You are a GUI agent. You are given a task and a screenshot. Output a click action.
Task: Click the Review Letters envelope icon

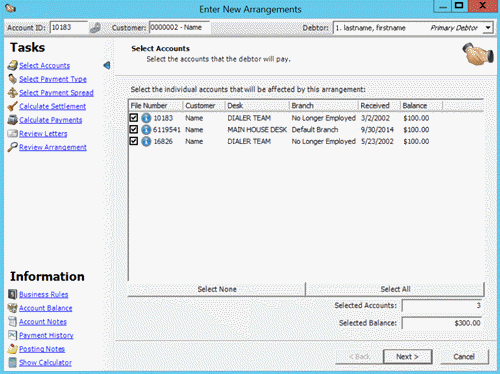13,134
